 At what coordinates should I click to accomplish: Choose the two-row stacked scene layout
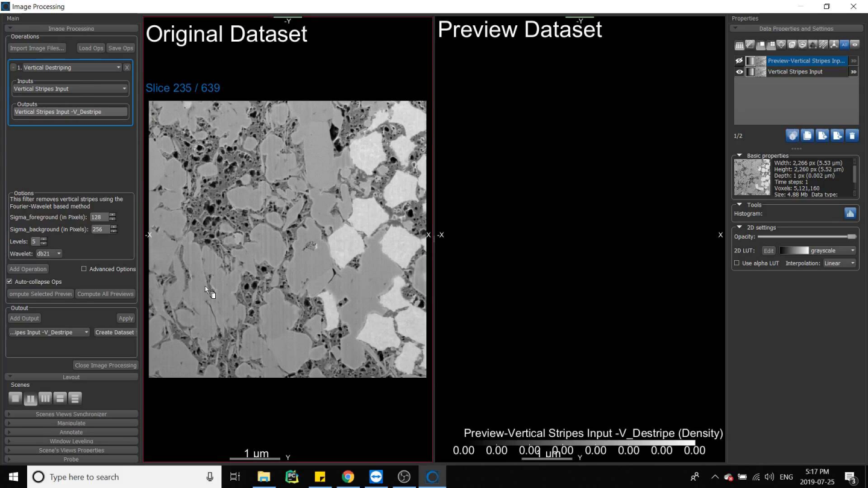(60, 398)
